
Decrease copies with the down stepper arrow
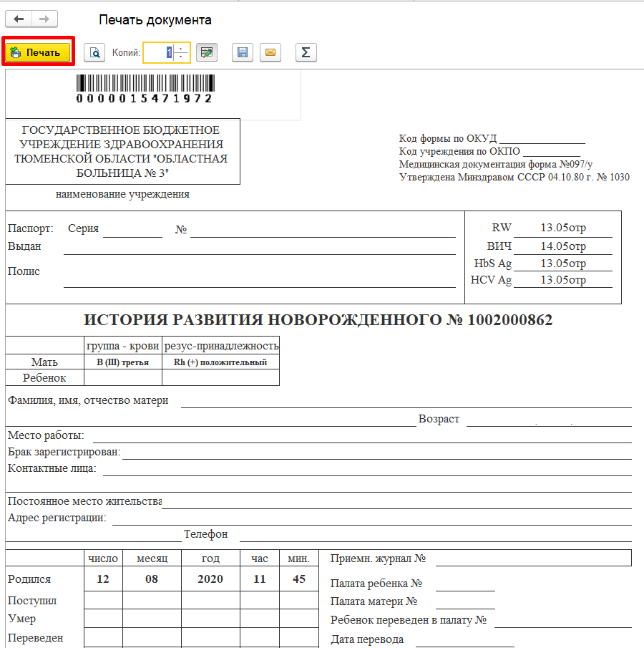click(182, 57)
